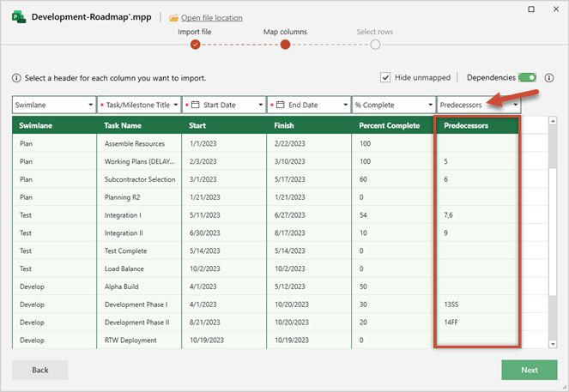The image size is (569, 392).
Task: Click the green Next button
Action: click(529, 370)
